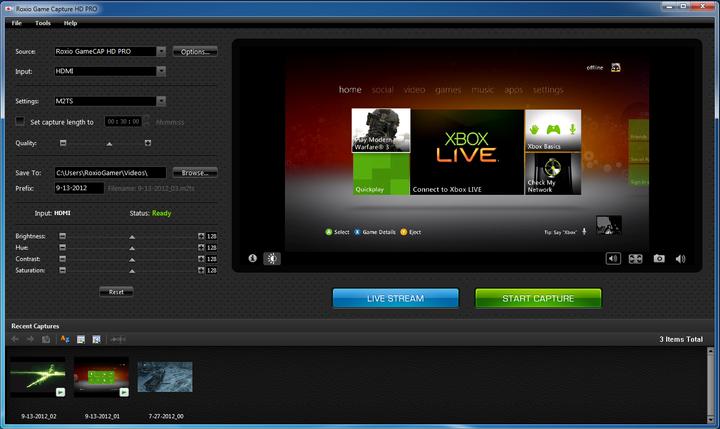Increase Saturation with the plus icon
Screen dimensions: 720x429
click(x=201, y=270)
